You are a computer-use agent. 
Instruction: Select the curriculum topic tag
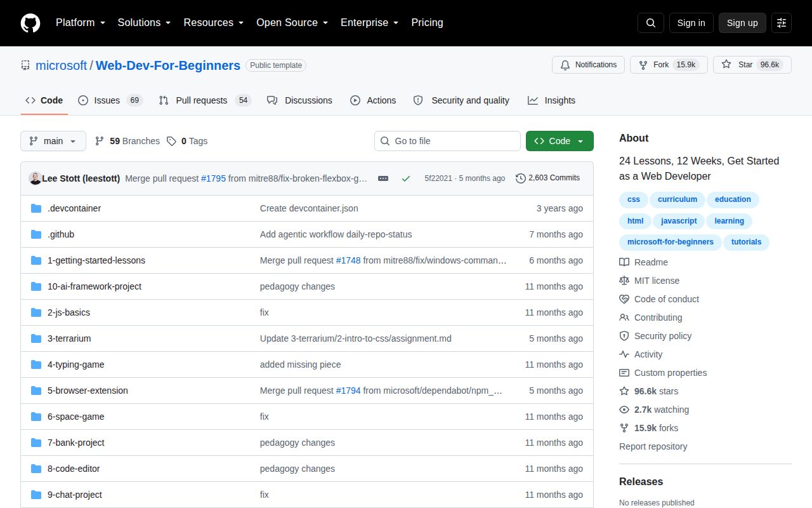pyautogui.click(x=678, y=199)
